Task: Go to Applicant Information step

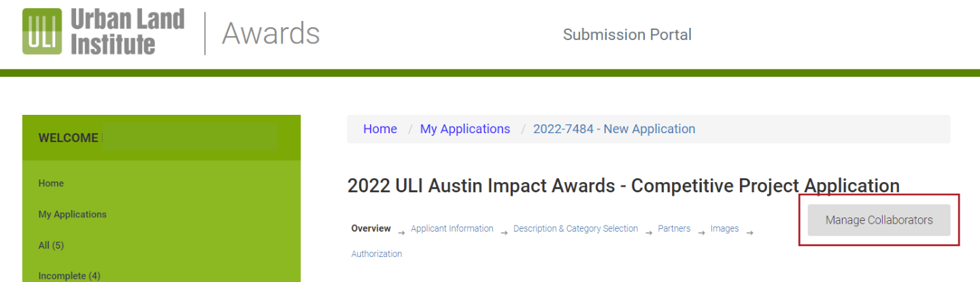Action: 452,229
